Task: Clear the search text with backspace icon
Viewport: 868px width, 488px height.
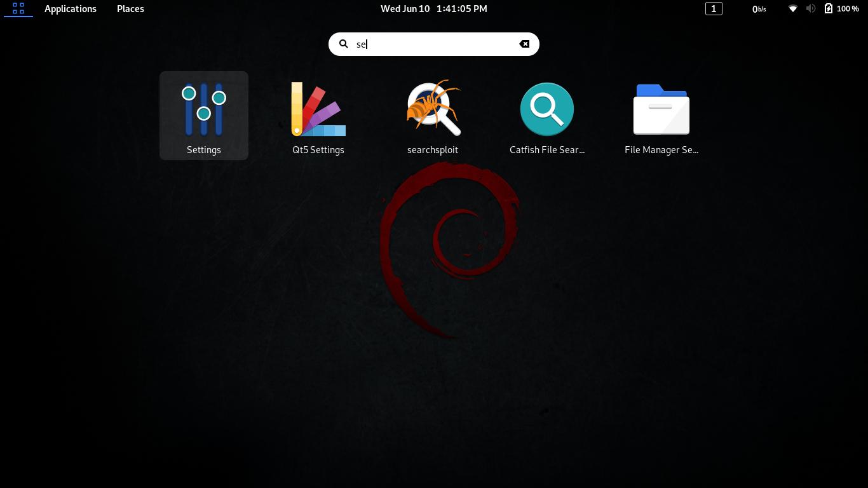Action: pos(524,44)
